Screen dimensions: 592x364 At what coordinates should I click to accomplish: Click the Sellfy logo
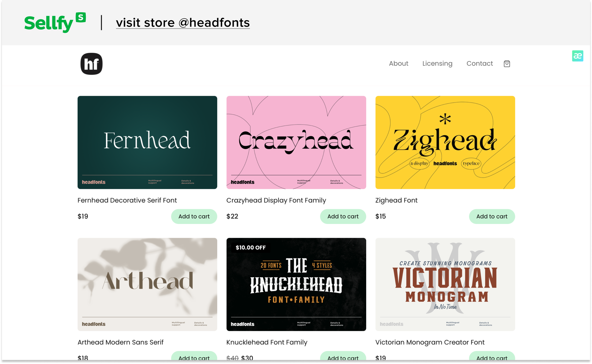pyautogui.click(x=55, y=22)
